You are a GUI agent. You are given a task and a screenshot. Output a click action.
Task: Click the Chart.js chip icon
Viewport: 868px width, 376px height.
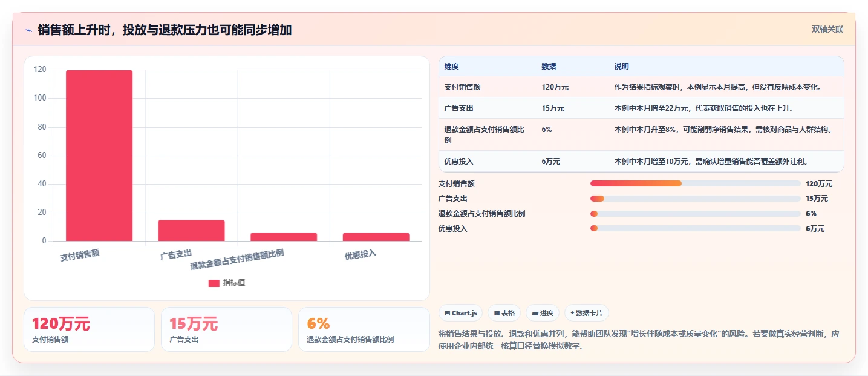(x=447, y=314)
